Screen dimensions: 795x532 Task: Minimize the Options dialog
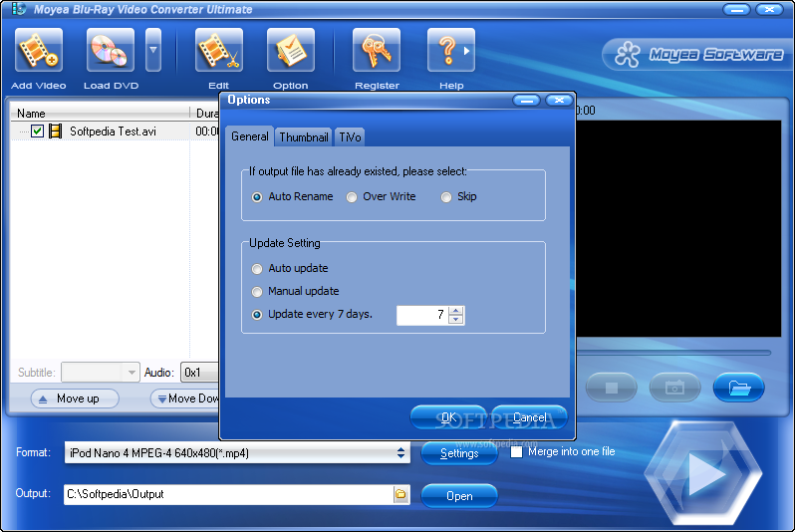[527, 101]
